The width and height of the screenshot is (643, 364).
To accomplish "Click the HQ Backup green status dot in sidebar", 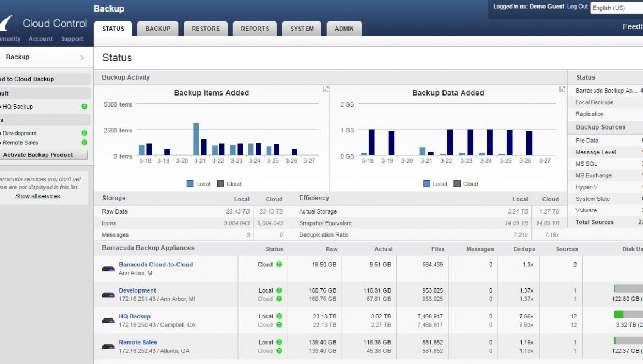I will pos(85,107).
